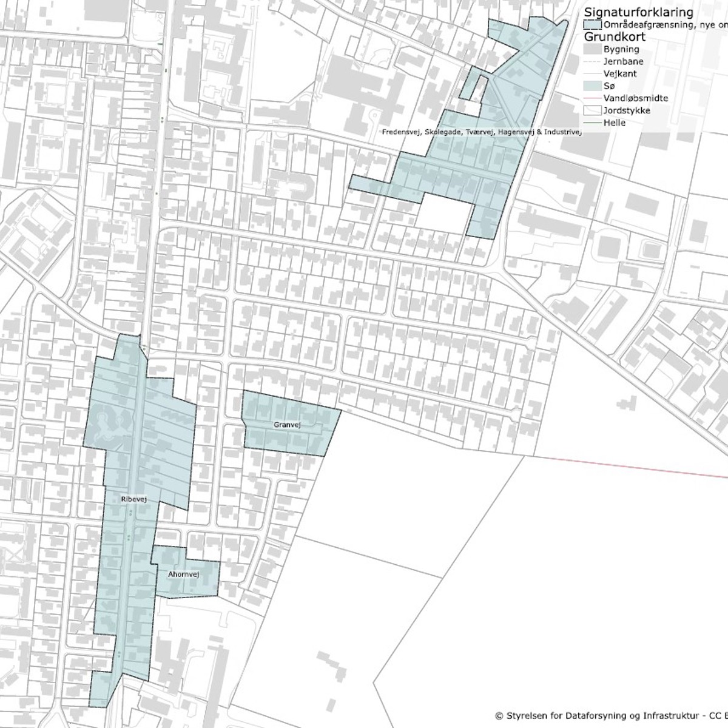
Task: Click the green Helle legend line
Action: pos(592,123)
